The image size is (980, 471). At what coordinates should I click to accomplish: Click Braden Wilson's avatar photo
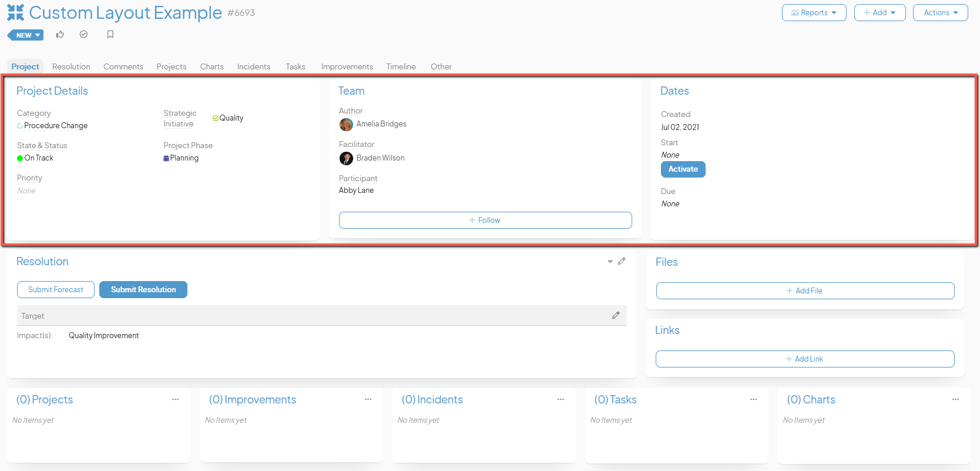coord(346,158)
